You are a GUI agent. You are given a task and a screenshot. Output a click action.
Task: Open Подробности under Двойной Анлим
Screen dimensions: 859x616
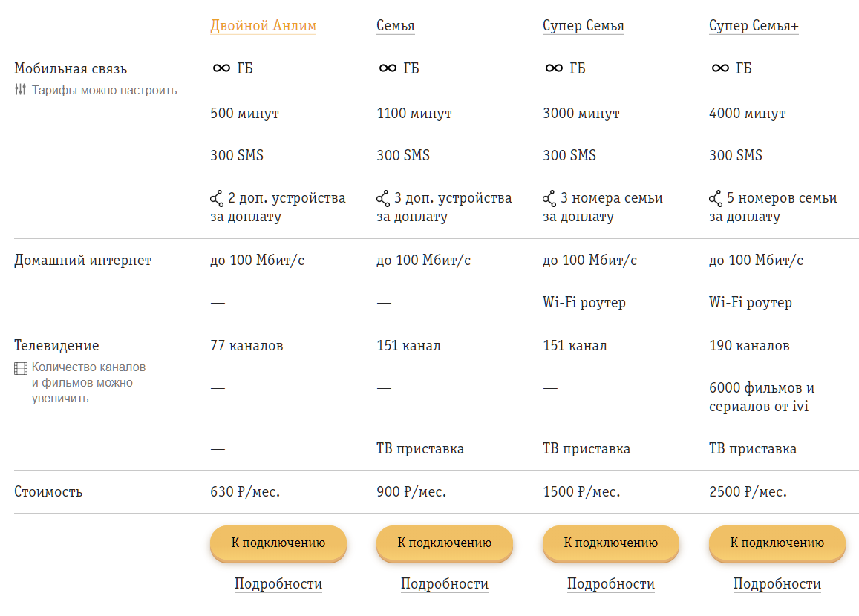(x=278, y=583)
